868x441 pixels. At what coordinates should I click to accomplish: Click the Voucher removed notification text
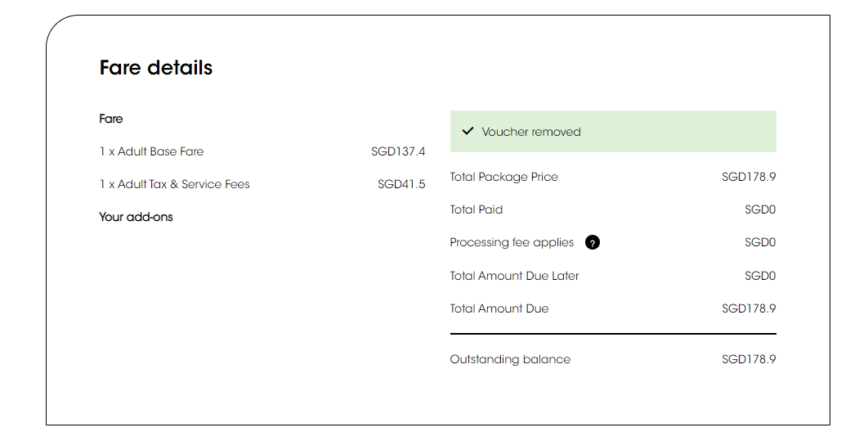pyautogui.click(x=531, y=132)
